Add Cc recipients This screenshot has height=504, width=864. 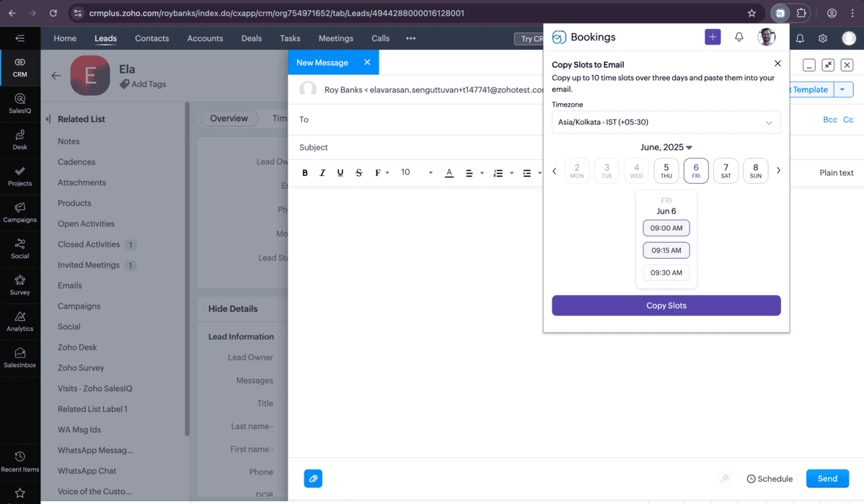pos(848,120)
